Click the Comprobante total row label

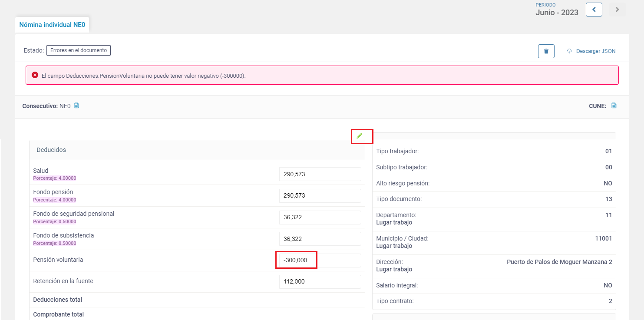59,314
